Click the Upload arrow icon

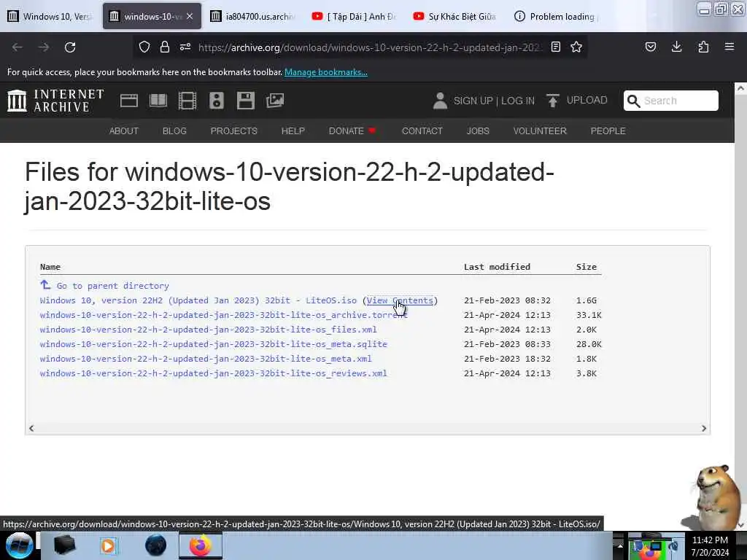coord(553,101)
